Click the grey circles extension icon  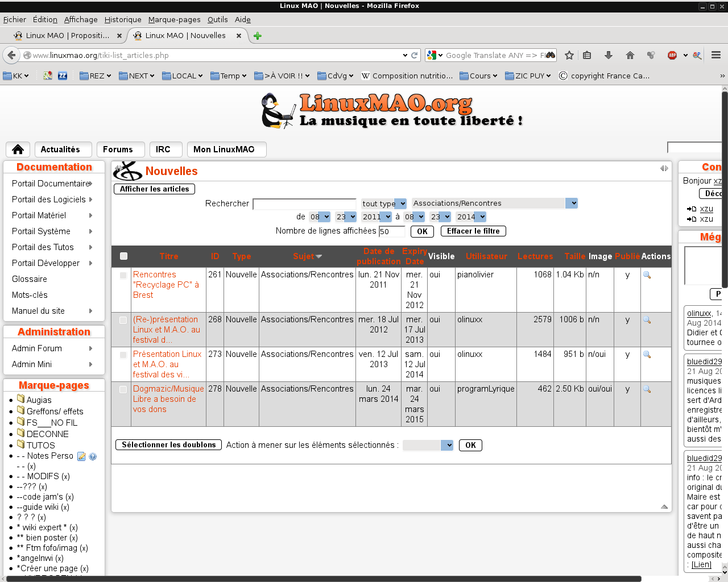651,55
